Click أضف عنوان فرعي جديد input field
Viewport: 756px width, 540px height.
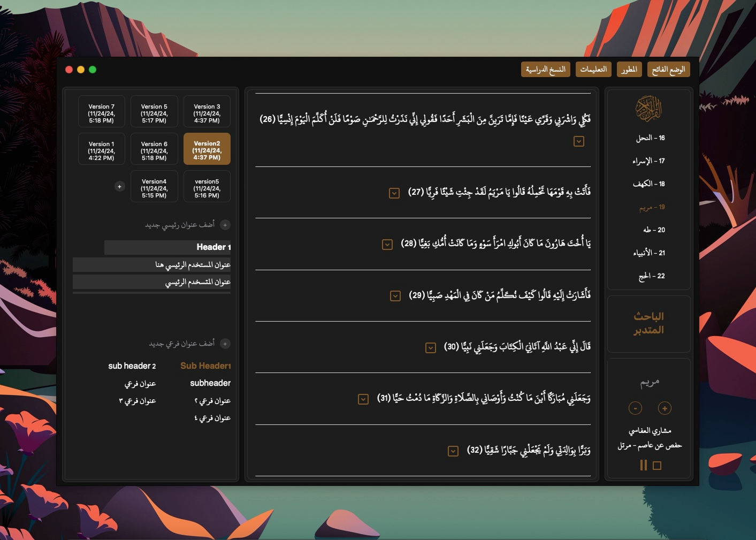coord(182,344)
